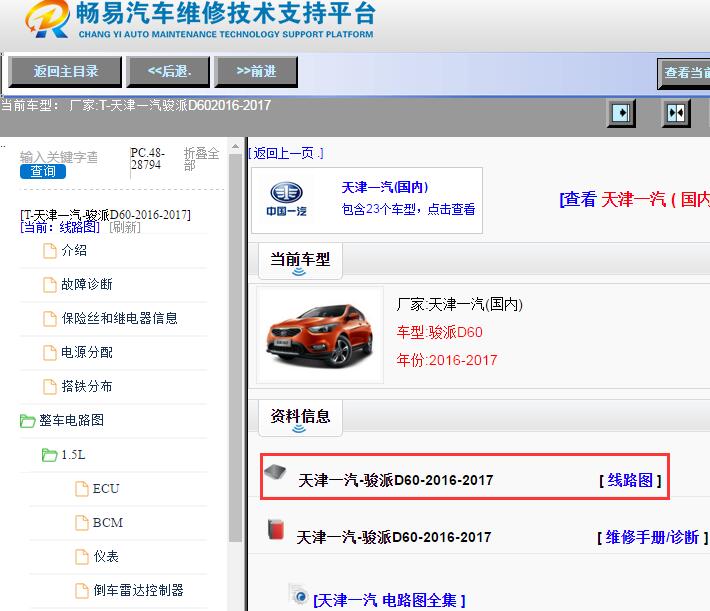Select 故障诊断 in the tree

pyautogui.click(x=87, y=284)
